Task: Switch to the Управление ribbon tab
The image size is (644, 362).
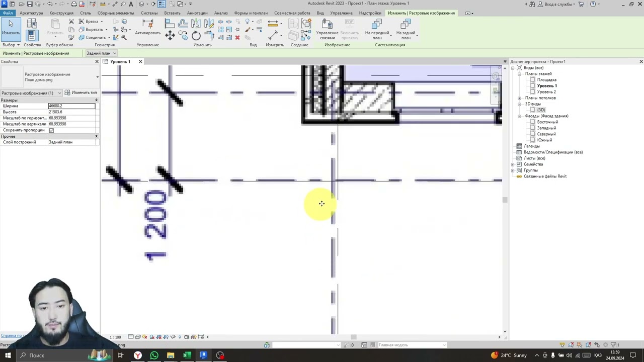Action: pyautogui.click(x=341, y=13)
